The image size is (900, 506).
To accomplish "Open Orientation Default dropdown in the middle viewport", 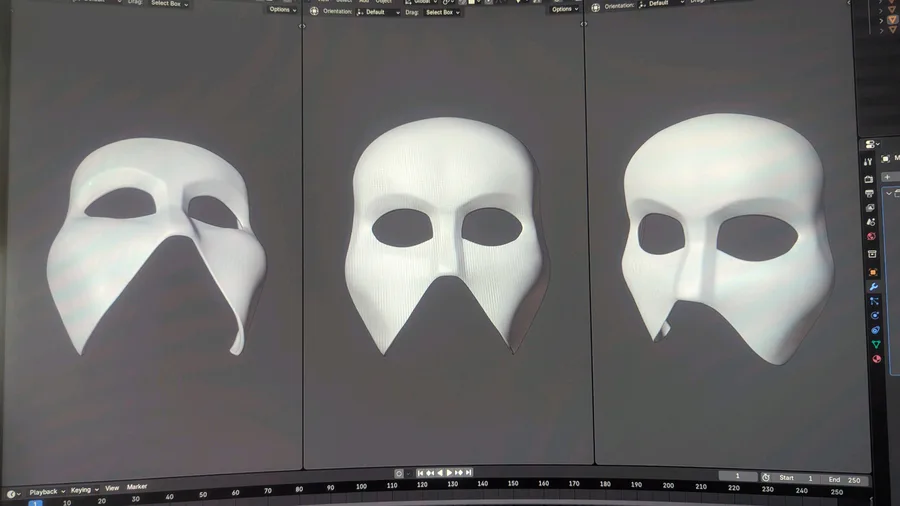I will tap(378, 12).
